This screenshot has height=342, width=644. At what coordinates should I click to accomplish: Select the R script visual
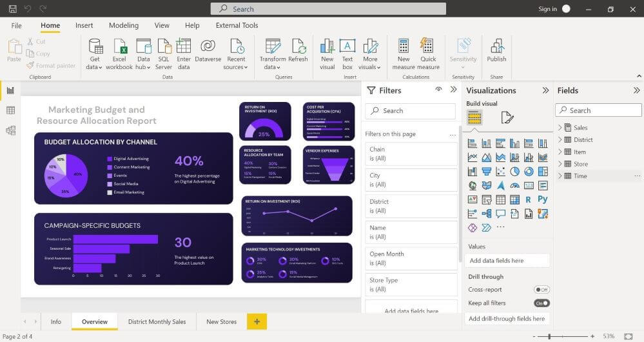tap(529, 200)
